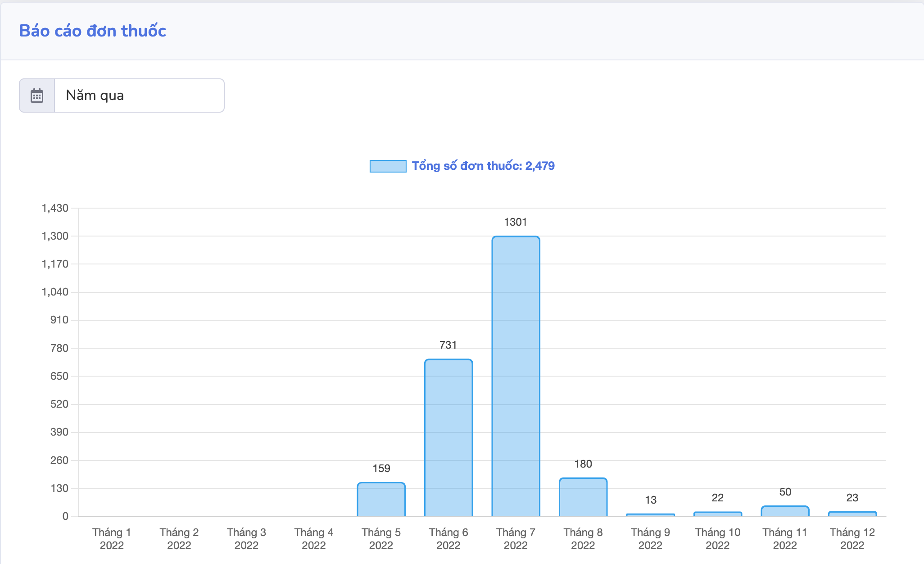Screen dimensions: 924x564
Task: Click the 180 data label
Action: [x=583, y=464]
